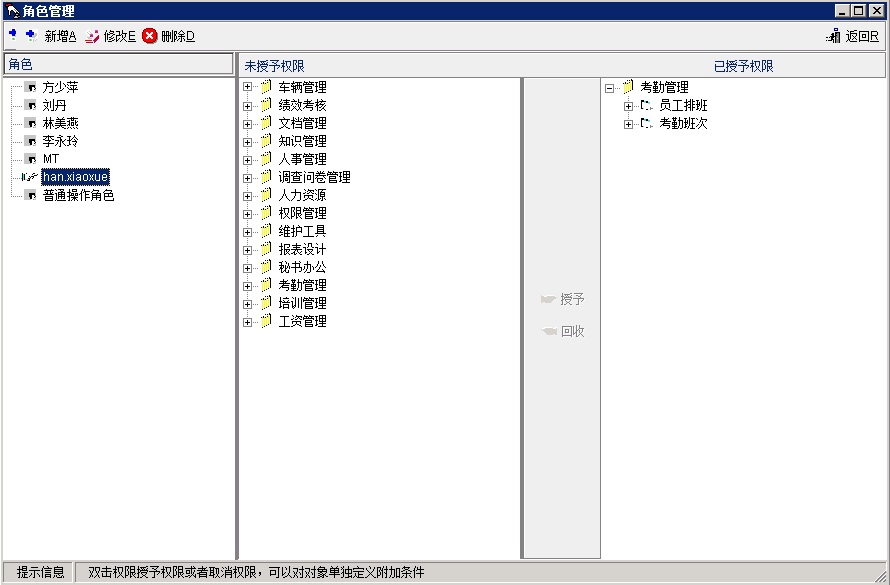The height and width of the screenshot is (585, 890).
Task: Click the 已授予 考勤管理 folder icon
Action: 627,87
